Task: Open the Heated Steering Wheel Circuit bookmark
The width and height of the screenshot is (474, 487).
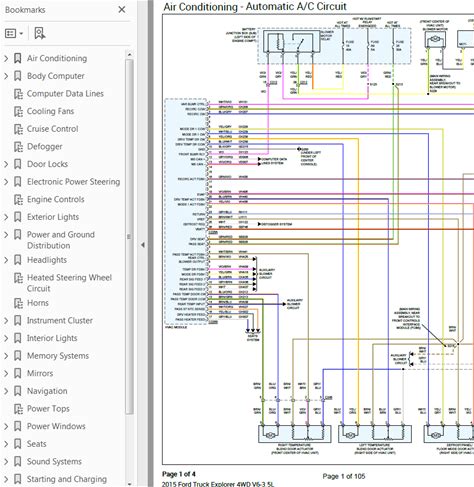Action: point(69,283)
